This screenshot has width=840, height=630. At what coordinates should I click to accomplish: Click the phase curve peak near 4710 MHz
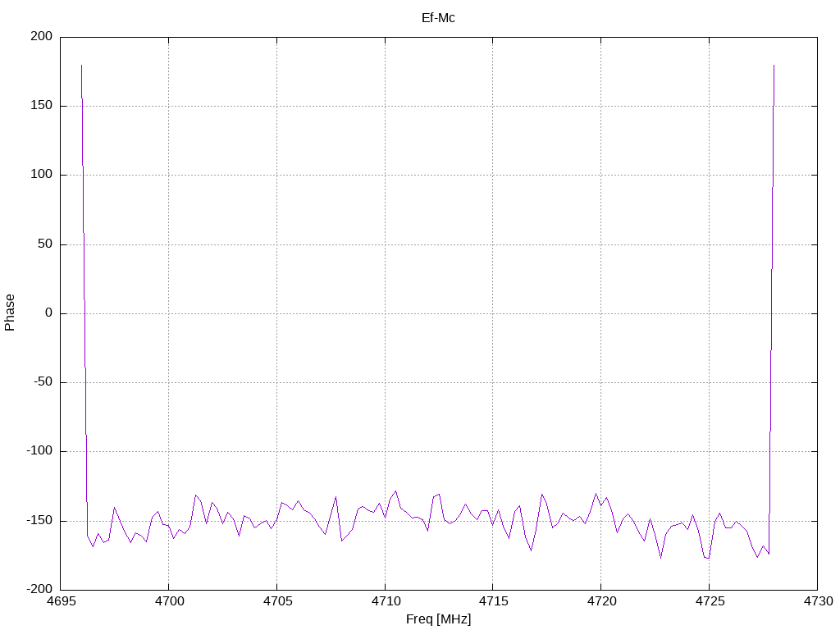396,491
